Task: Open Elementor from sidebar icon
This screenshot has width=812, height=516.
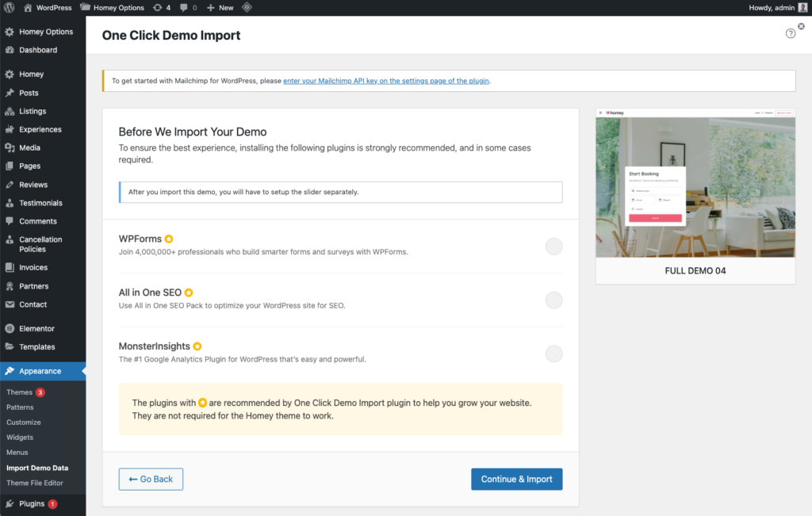Action: coord(10,329)
